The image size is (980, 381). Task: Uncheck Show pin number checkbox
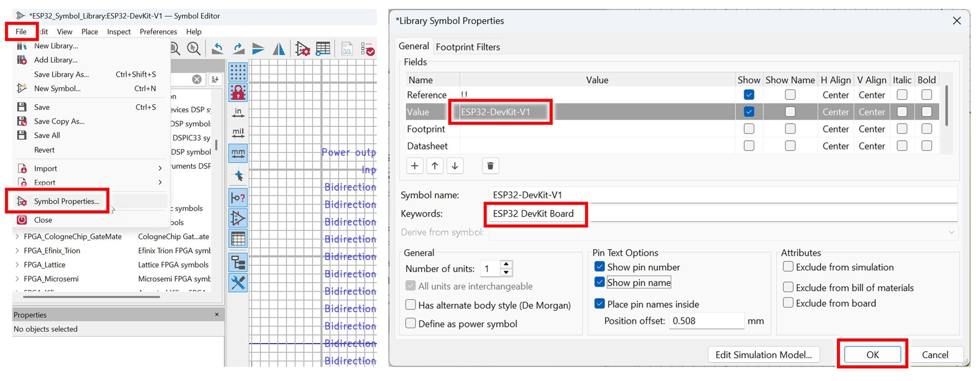pos(600,267)
